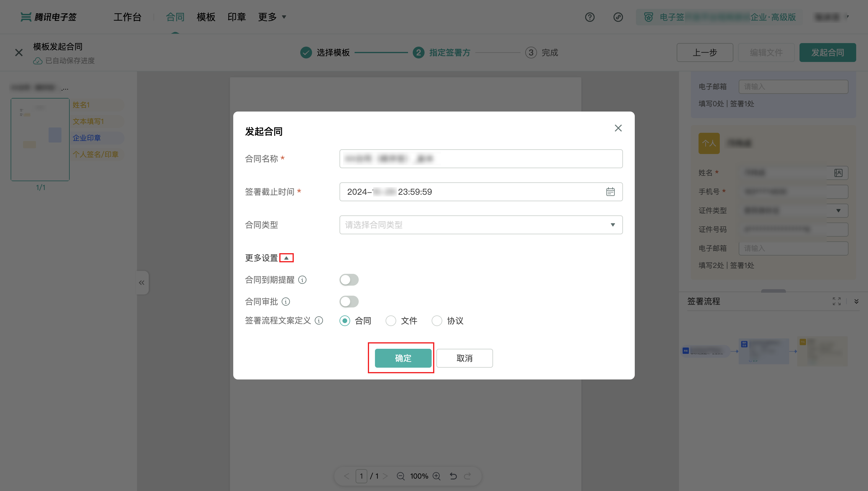Go to the 合同 tab
The height and width of the screenshot is (491, 868).
(175, 17)
